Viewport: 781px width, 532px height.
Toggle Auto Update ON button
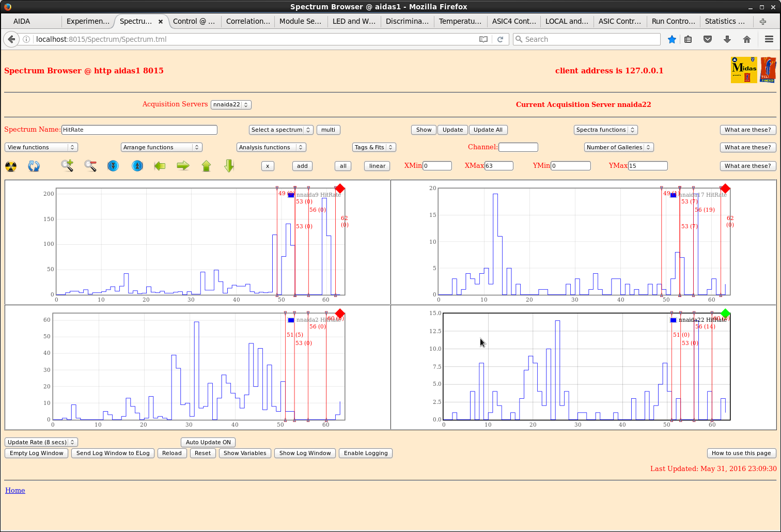(x=208, y=442)
